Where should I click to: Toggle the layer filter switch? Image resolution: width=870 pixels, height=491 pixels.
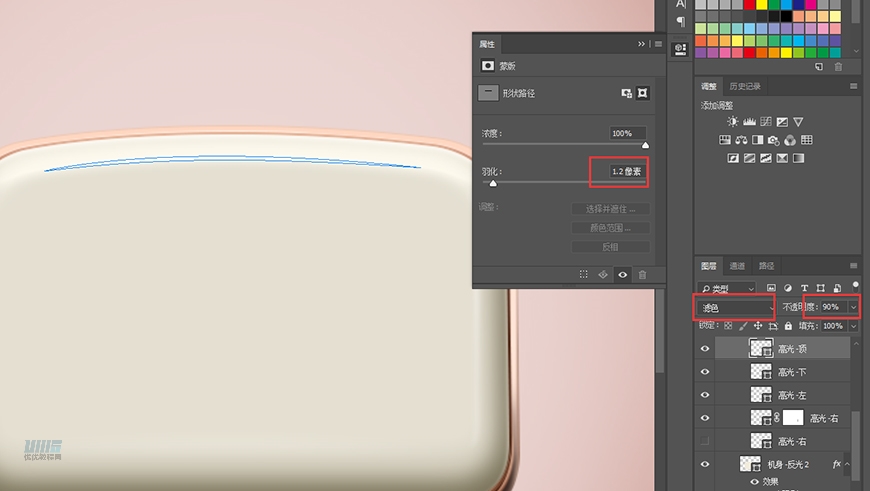coord(856,287)
